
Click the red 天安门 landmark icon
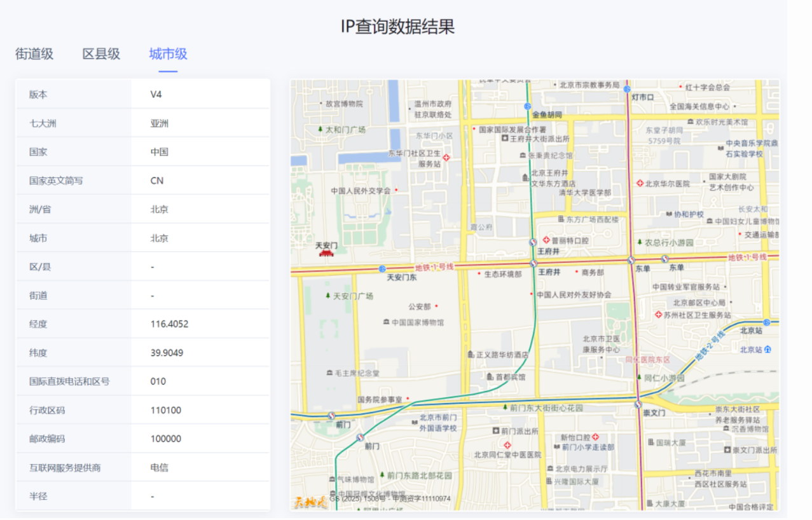click(x=326, y=253)
